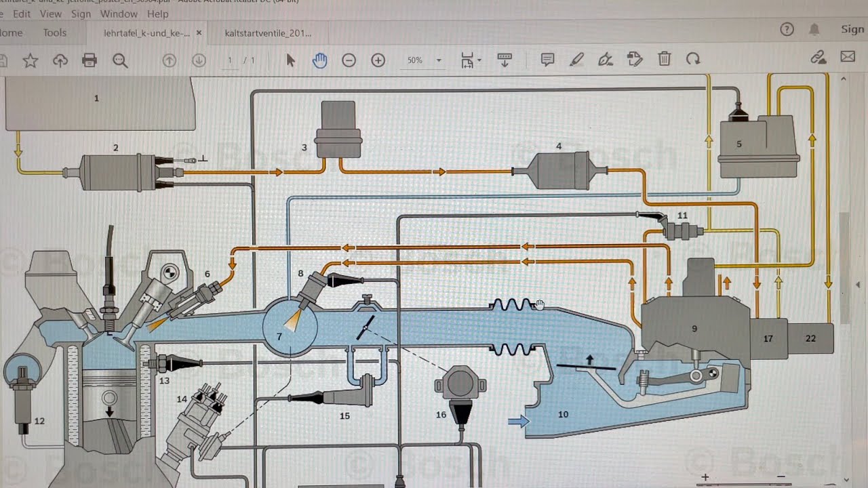This screenshot has width=868, height=488.
Task: Upload the file with the cloud icon
Action: point(60,61)
